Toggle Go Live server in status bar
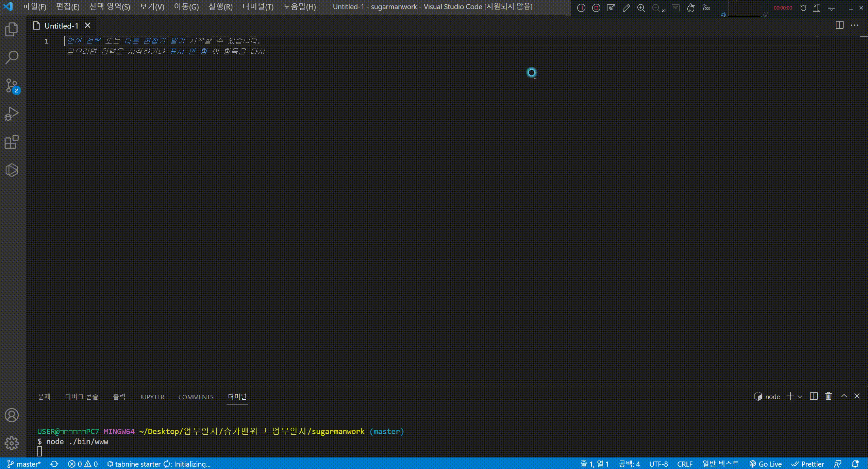The image size is (868, 469). point(765,464)
